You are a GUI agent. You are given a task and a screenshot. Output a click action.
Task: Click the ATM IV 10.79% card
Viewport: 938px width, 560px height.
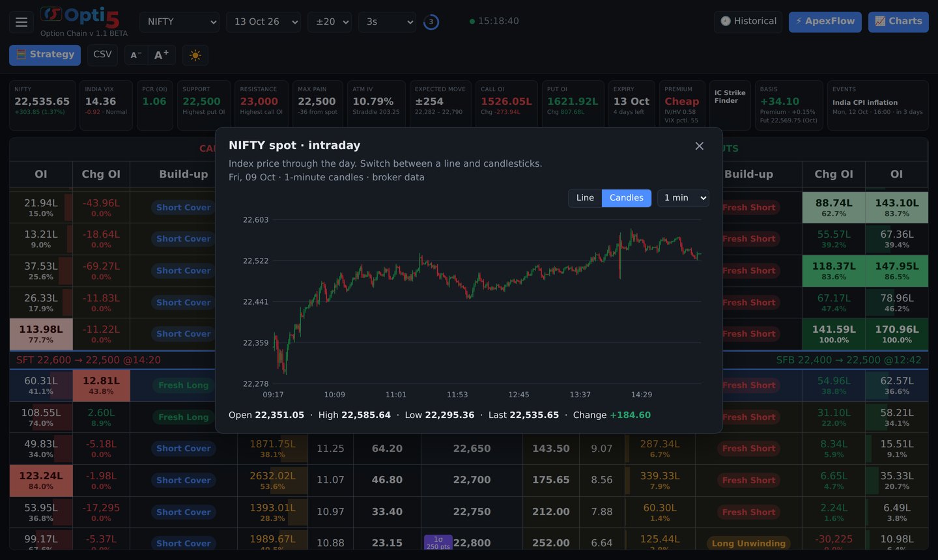click(376, 105)
